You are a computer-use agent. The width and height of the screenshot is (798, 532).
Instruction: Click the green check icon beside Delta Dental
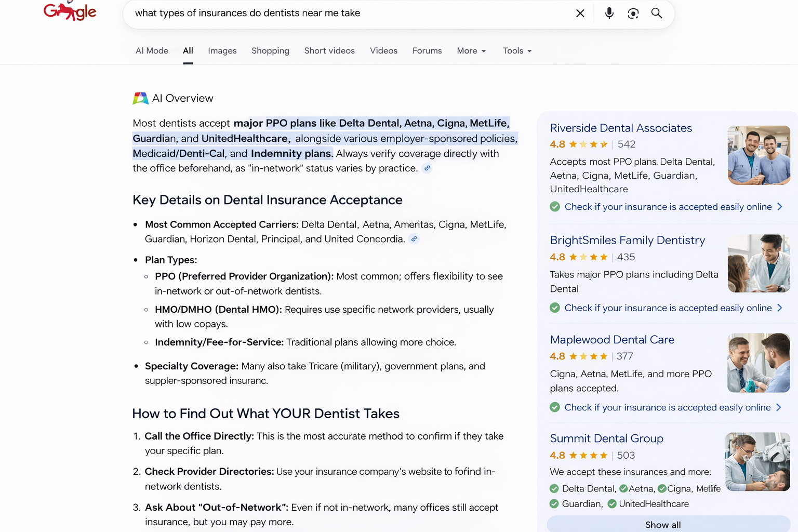(x=554, y=488)
